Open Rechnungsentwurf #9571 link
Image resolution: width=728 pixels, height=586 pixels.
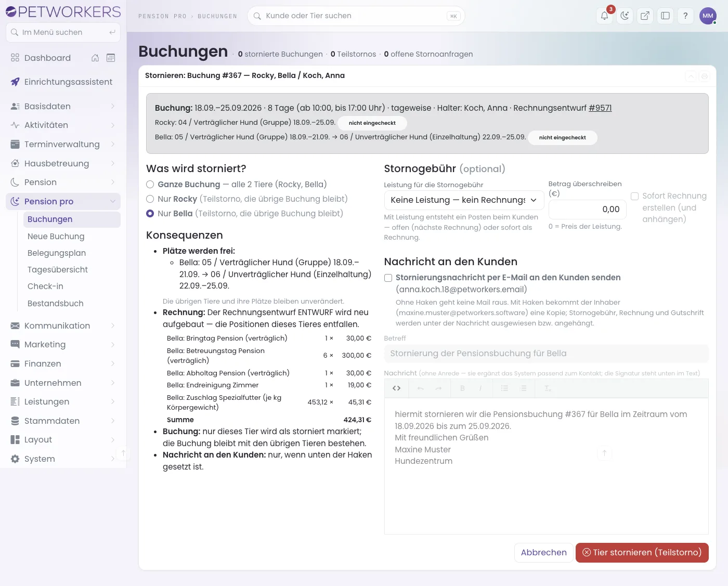pyautogui.click(x=600, y=108)
